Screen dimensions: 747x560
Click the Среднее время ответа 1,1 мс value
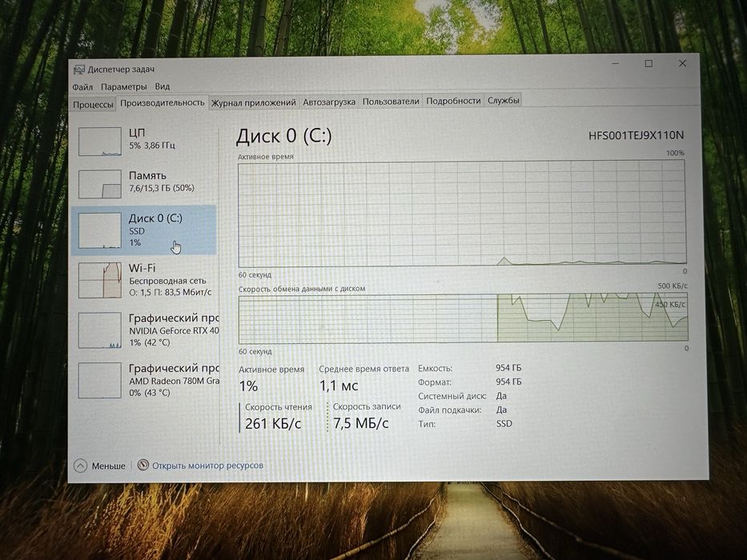(x=339, y=386)
